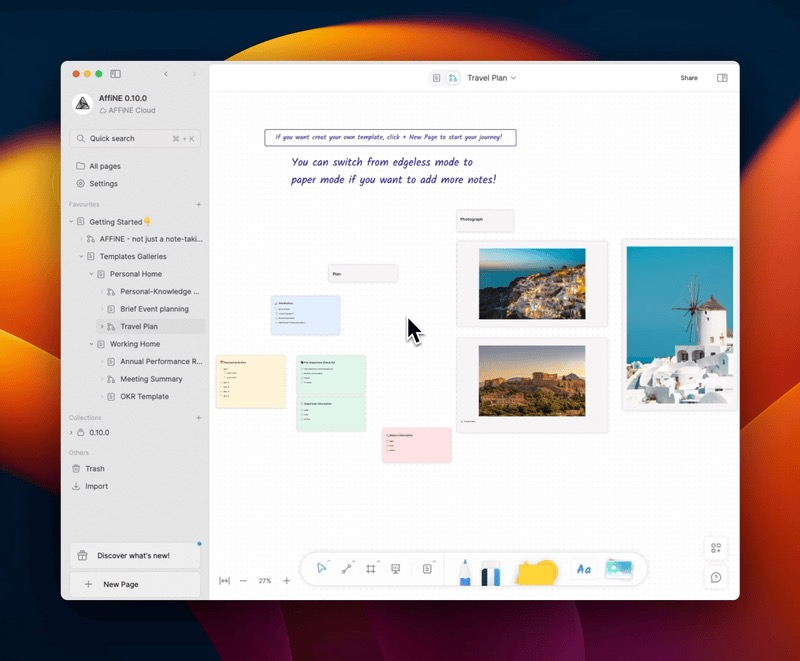The height and width of the screenshot is (661, 800).
Task: Click the template tip text box
Action: (390, 137)
